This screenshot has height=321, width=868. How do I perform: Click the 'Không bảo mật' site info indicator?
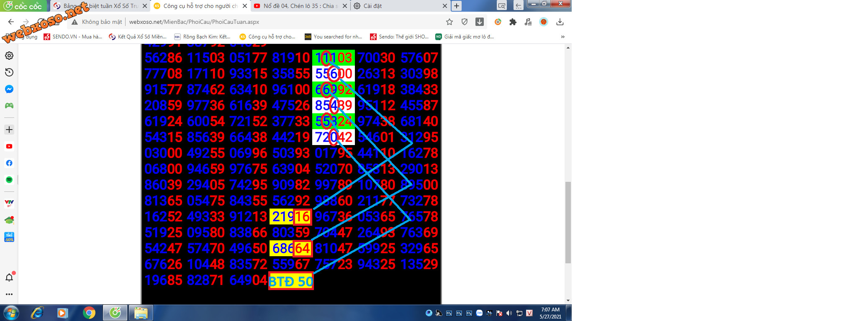click(x=97, y=22)
